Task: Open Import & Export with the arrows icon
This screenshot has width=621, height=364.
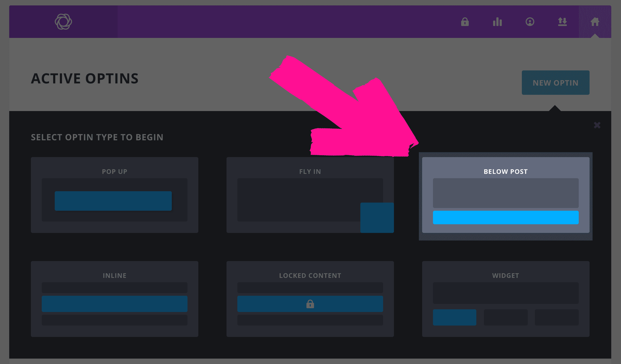Action: 562,22
